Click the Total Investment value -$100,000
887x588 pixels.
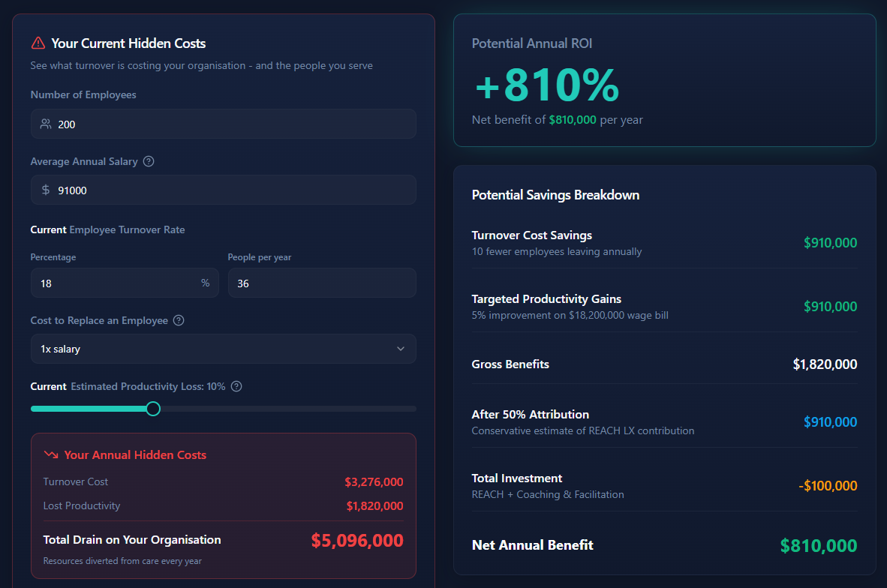pos(828,485)
